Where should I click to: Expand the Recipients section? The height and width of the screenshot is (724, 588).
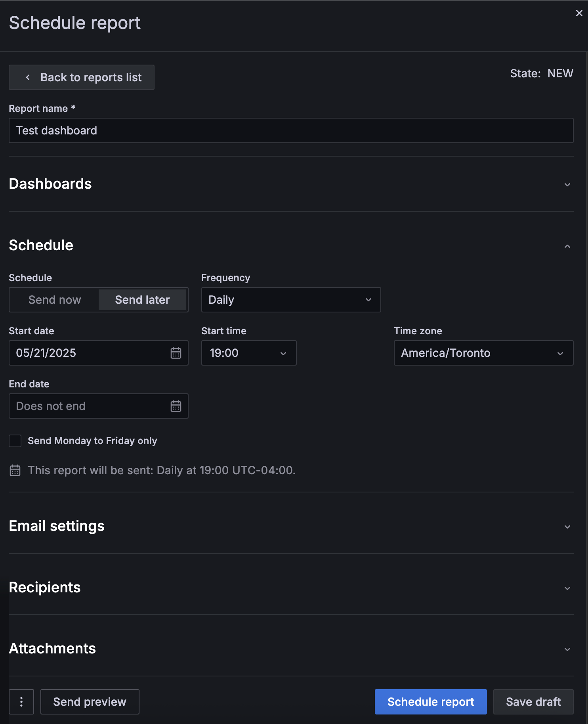coord(567,588)
